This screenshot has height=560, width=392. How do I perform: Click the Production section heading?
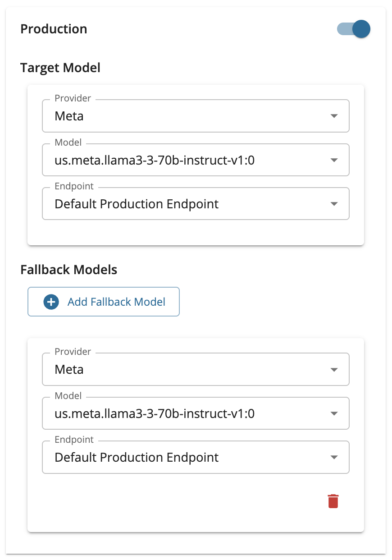(54, 29)
